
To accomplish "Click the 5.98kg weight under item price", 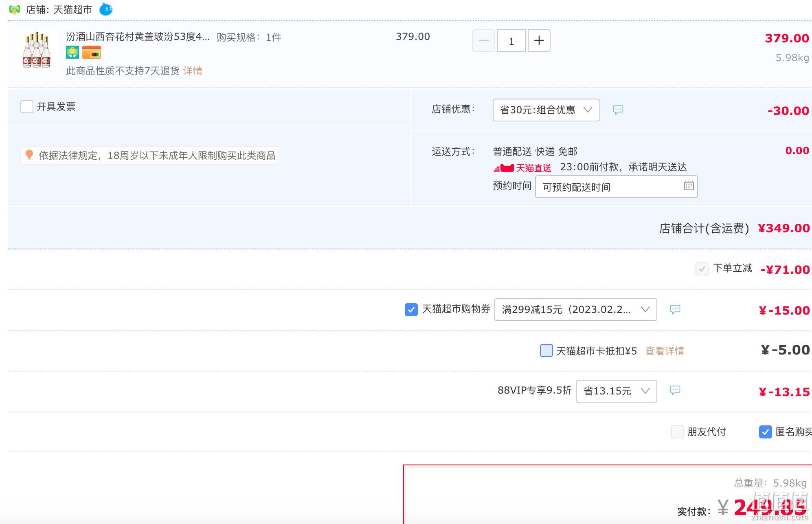I will (792, 58).
